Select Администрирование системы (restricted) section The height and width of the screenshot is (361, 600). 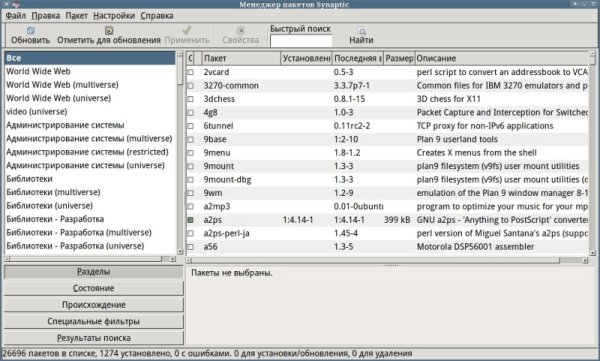coord(90,152)
